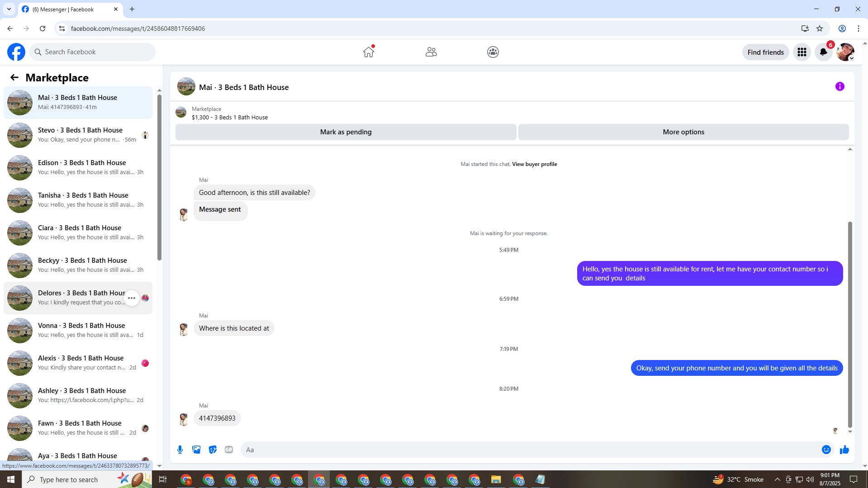Open the Marketplace listing thumbnail in banner

click(181, 113)
